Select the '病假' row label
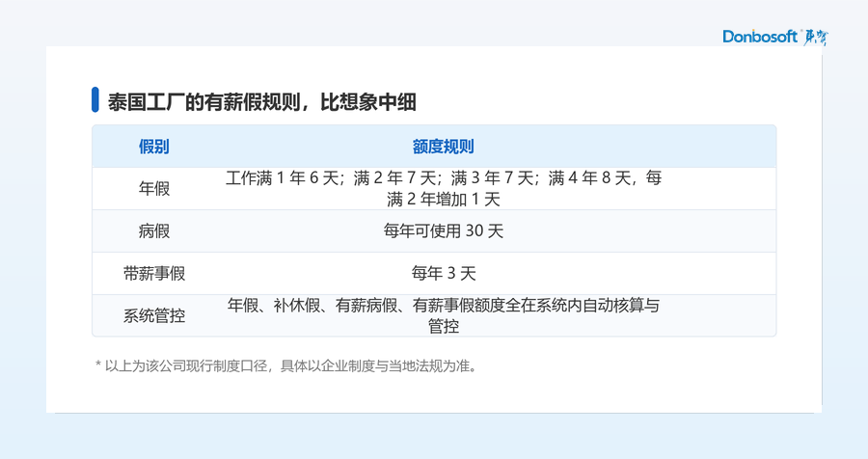Screen dimensions: 868x459 point(154,230)
